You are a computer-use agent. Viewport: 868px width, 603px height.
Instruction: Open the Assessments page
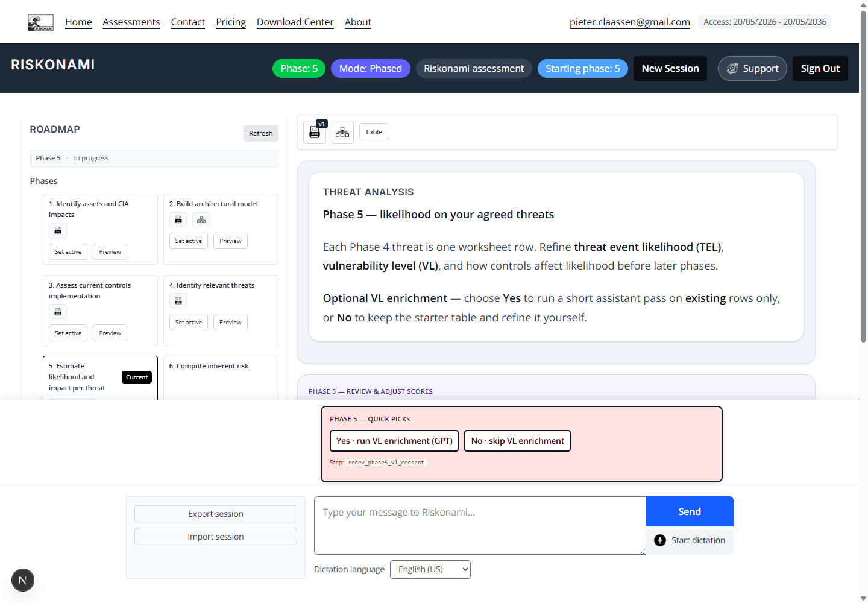[x=131, y=22]
